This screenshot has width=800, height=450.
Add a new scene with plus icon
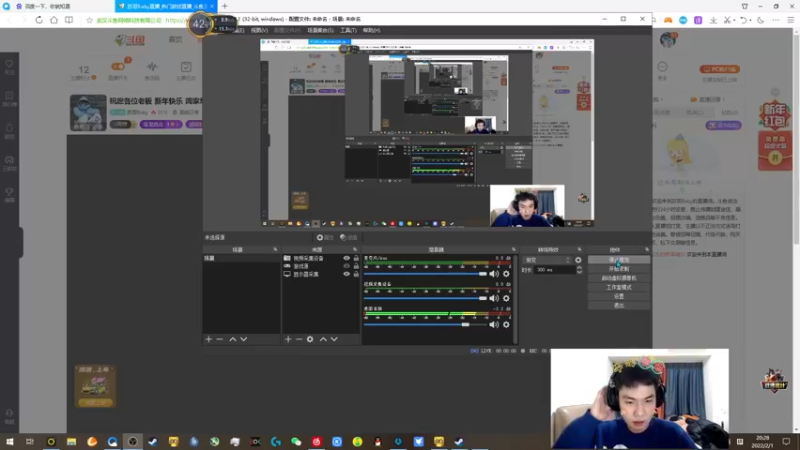tap(208, 339)
